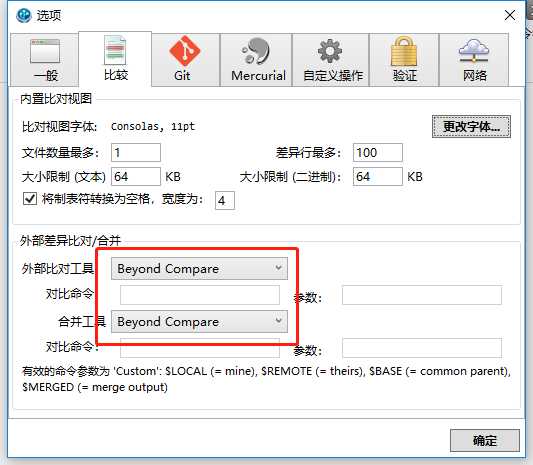Click the 差异行最多 field showing 100
Viewport: 533px width, 465px height.
coord(378,152)
